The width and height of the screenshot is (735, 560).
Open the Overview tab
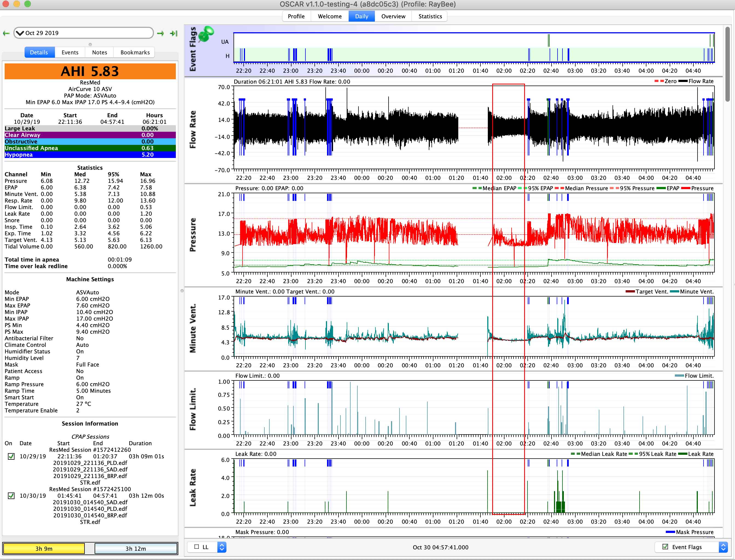click(x=393, y=16)
